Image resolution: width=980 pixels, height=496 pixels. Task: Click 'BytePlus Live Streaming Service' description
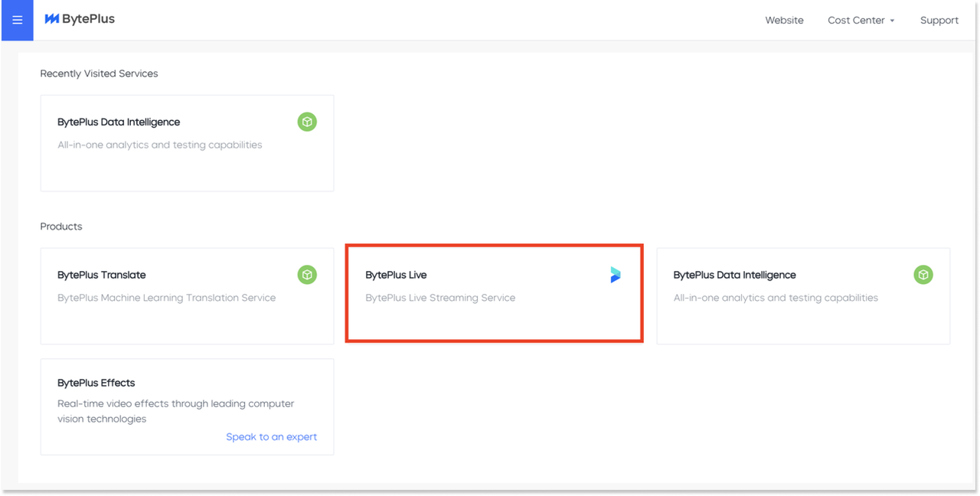pos(440,298)
